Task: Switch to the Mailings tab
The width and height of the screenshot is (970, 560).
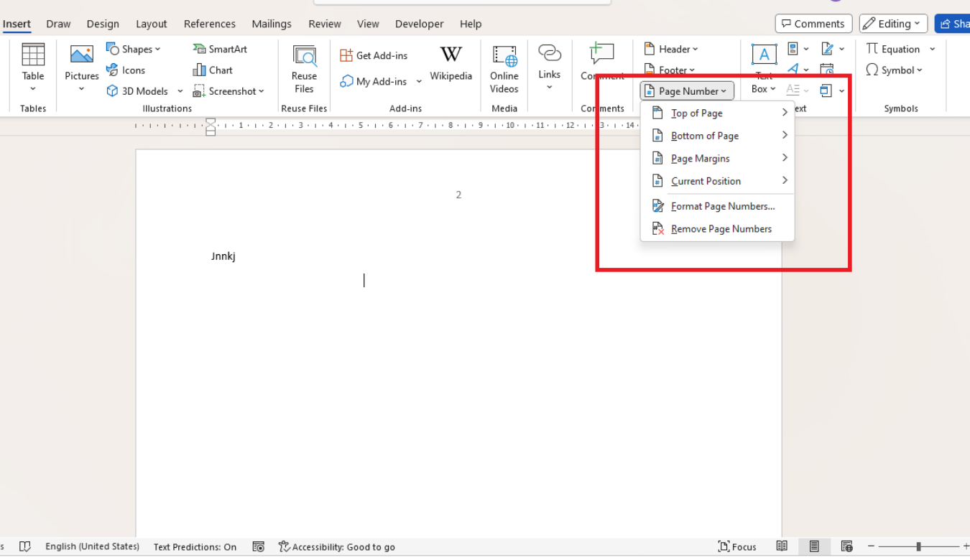Action: click(272, 24)
